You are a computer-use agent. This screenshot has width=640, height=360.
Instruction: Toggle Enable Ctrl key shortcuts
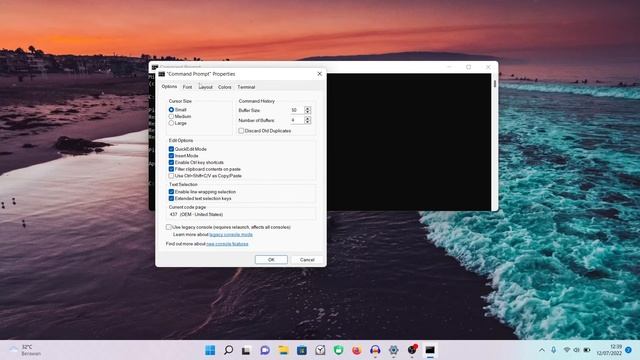point(171,162)
